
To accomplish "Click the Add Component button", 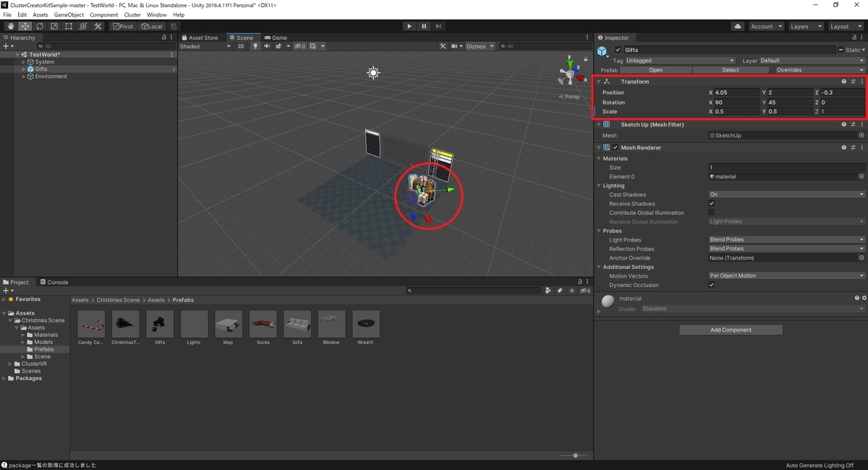I will pos(731,330).
